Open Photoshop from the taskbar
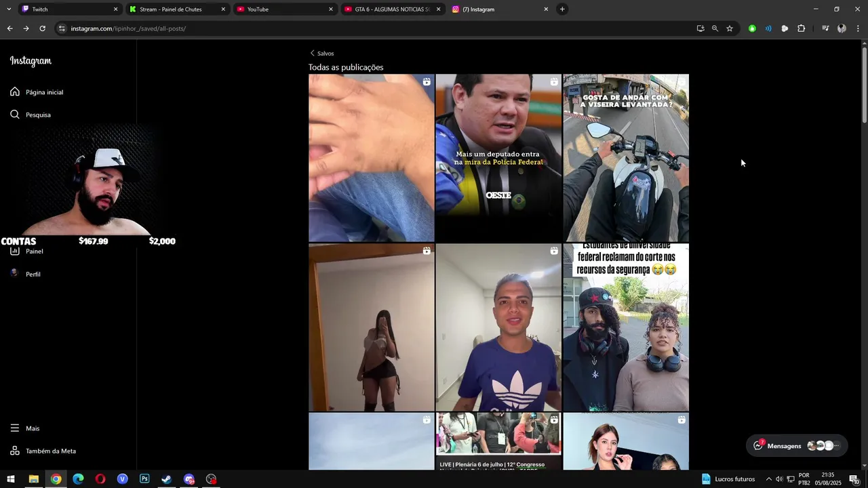868x488 pixels. point(144,479)
